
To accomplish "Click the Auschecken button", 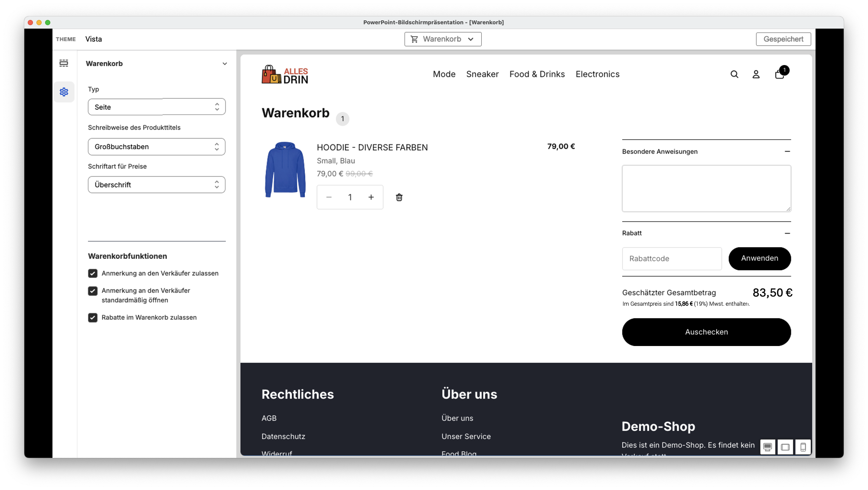I will [x=706, y=332].
